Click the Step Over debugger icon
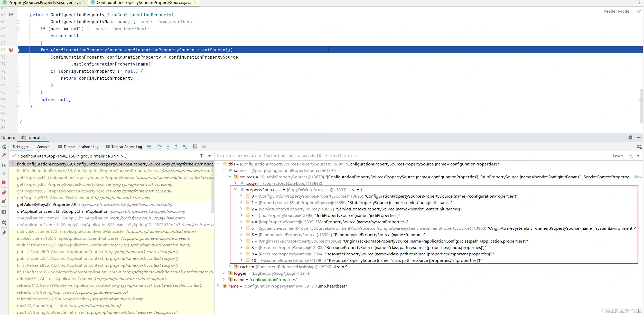The image size is (644, 315). pyautogui.click(x=160, y=146)
